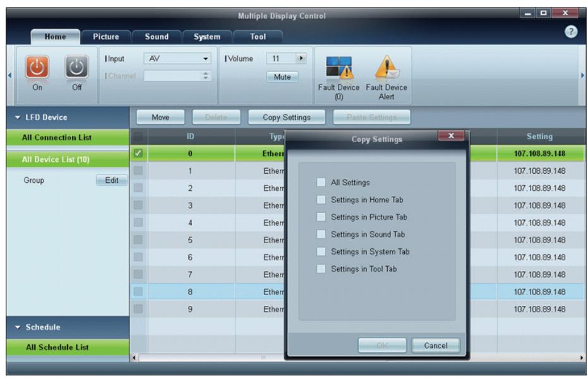This screenshot has height=378, width=588.
Task: Open the Fault Device list
Action: (x=339, y=78)
